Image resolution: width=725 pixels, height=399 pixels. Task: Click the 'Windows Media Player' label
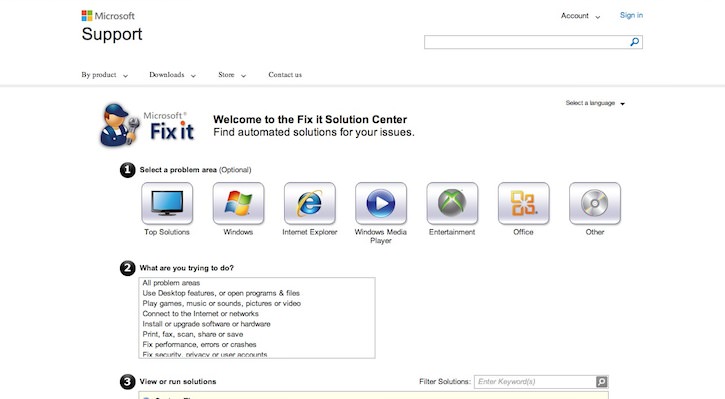click(381, 236)
